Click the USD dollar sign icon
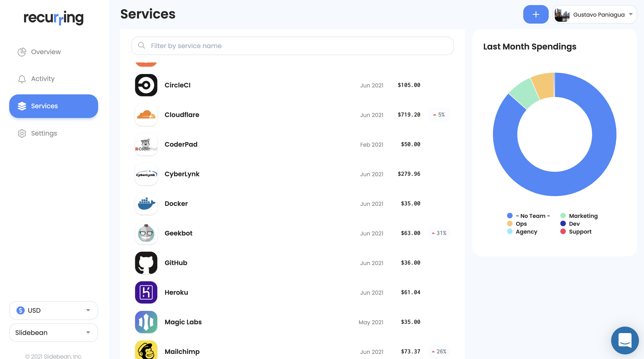 [x=21, y=310]
